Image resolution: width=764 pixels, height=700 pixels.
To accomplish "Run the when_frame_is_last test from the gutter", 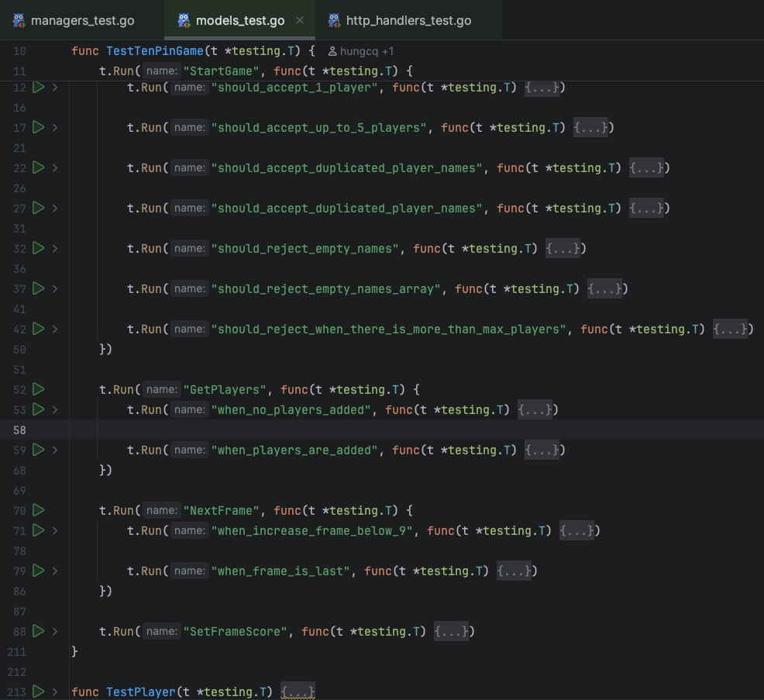I will (x=39, y=571).
